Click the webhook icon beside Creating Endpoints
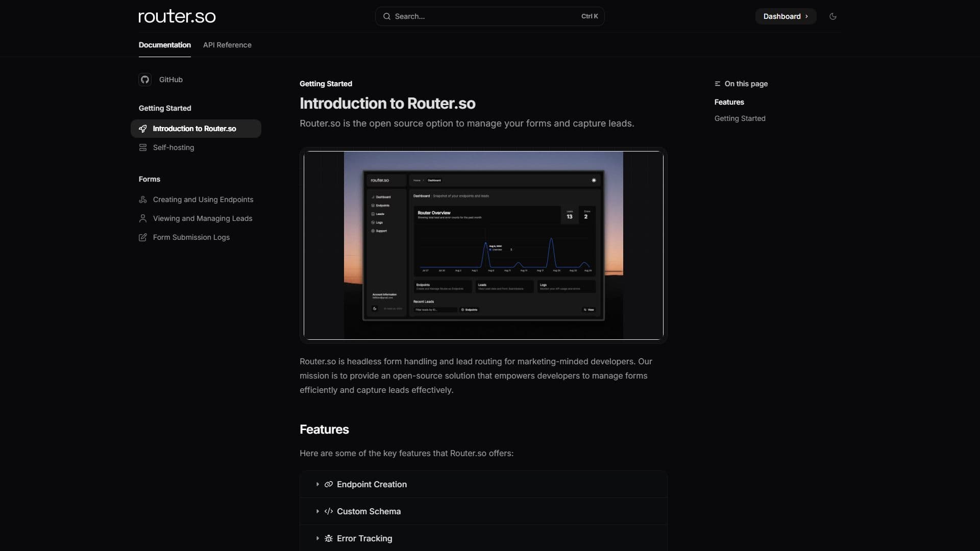The width and height of the screenshot is (980, 551). pyautogui.click(x=143, y=199)
